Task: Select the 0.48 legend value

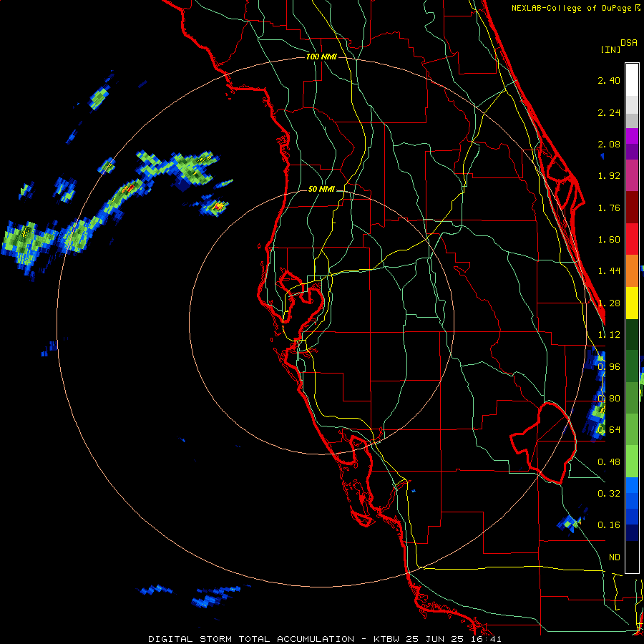Action: (x=609, y=462)
